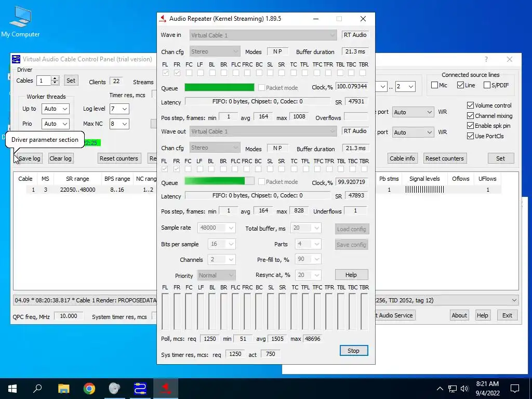Image resolution: width=532 pixels, height=399 pixels.
Task: Increment Cables count spinner up arrow
Action: pos(55,78)
